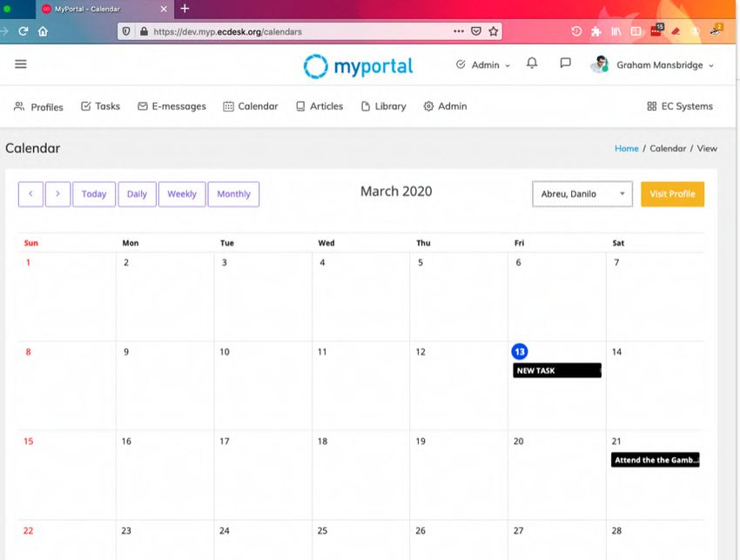Open Articles in the navigation bar

319,106
